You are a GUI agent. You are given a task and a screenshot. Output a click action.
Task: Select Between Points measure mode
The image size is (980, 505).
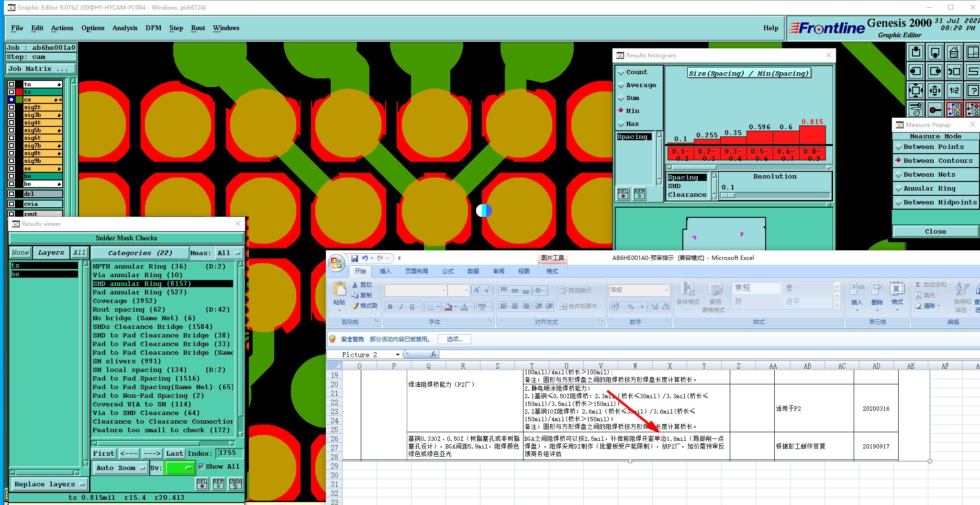click(935, 147)
